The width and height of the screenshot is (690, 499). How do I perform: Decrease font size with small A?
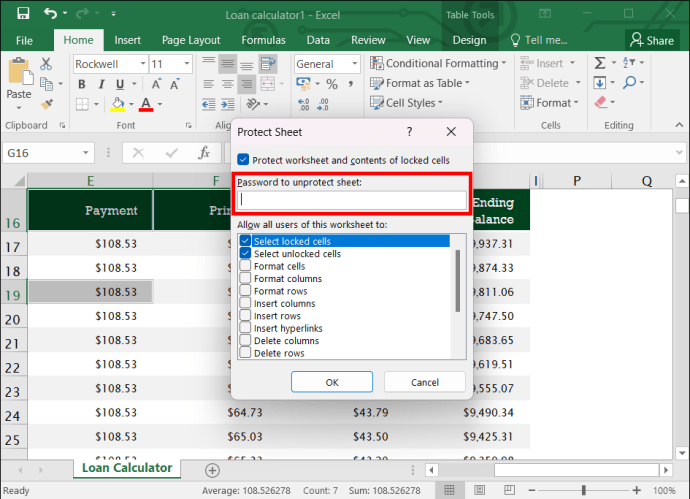174,84
